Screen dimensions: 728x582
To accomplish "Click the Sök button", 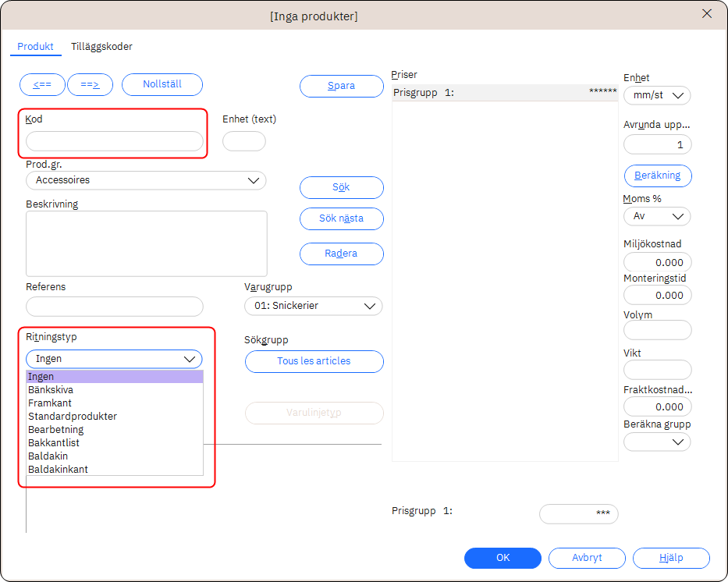I will pyautogui.click(x=341, y=187).
